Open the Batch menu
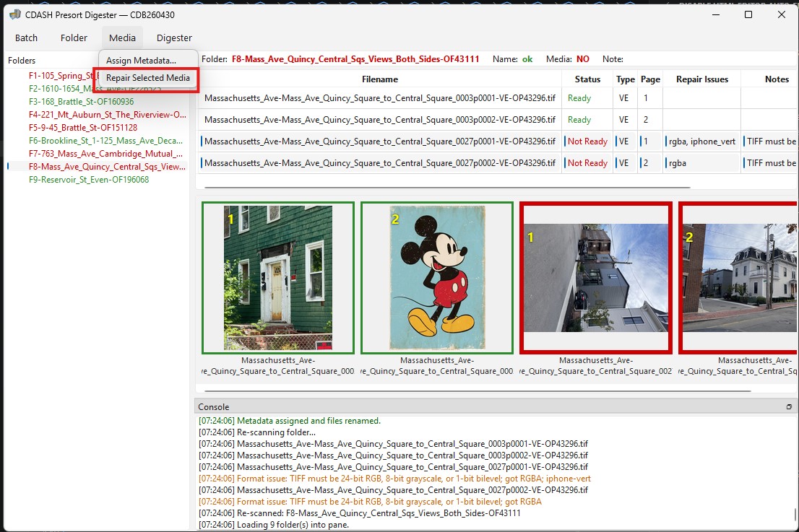The height and width of the screenshot is (532, 799). (x=27, y=38)
